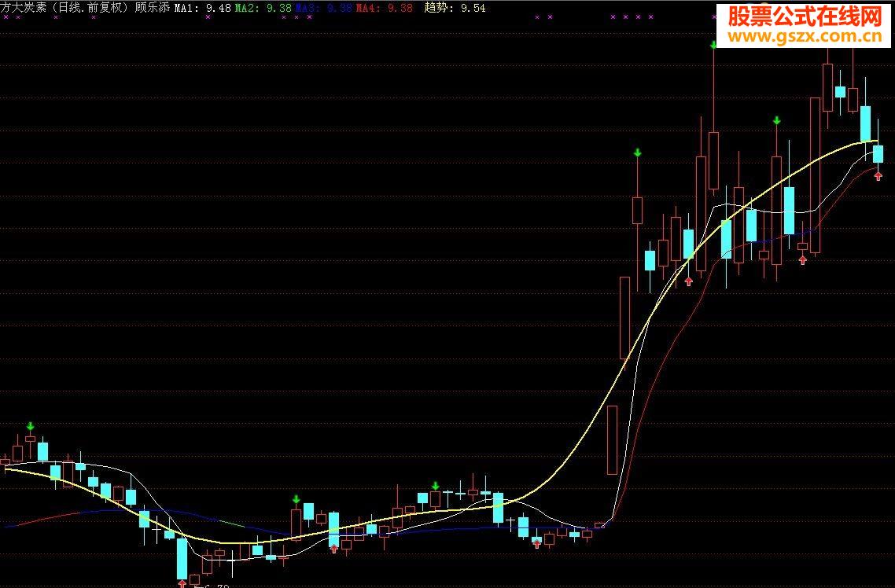This screenshot has height=588, width=895.
Task: Click the rightmost green down arrow signal
Action: point(776,120)
